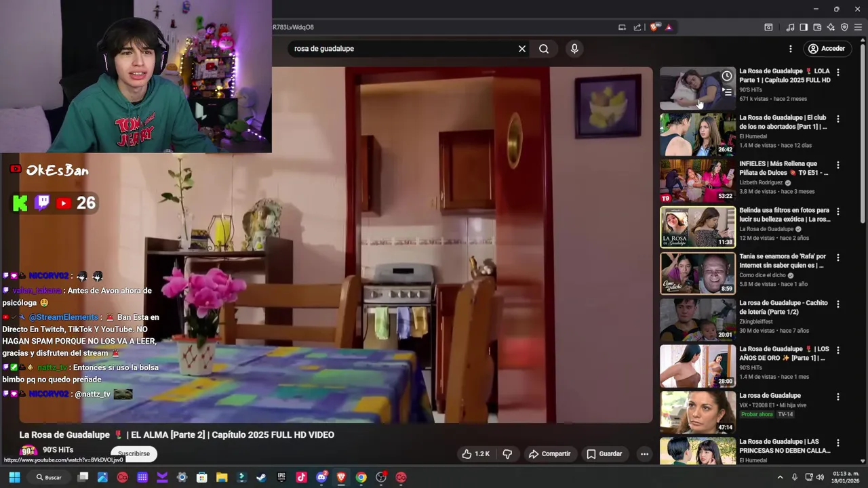Open Discord from the taskbar
Screen dimensions: 868x488
click(321, 477)
